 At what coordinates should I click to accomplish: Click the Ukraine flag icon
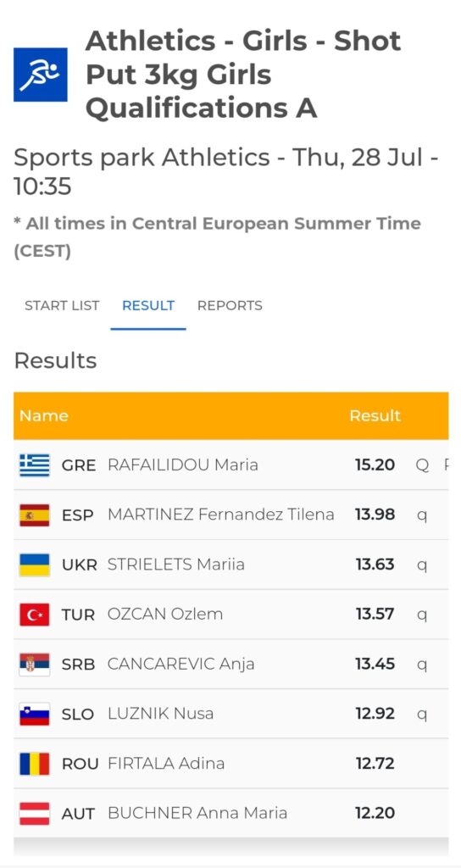tap(35, 565)
